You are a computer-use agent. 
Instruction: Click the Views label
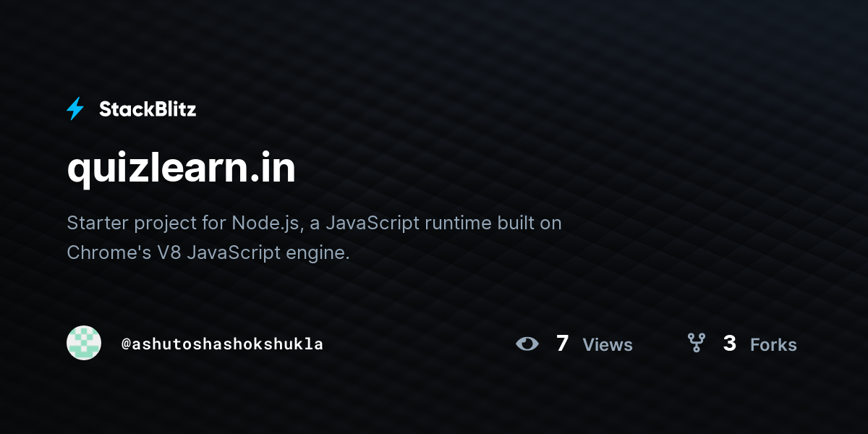608,345
